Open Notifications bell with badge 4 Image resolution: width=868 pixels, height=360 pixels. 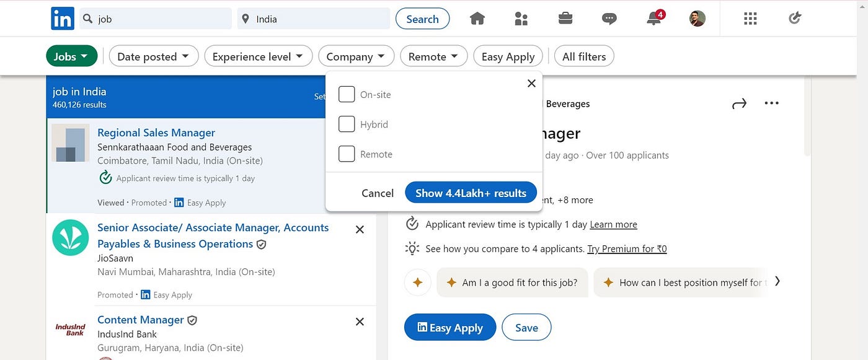click(x=655, y=18)
